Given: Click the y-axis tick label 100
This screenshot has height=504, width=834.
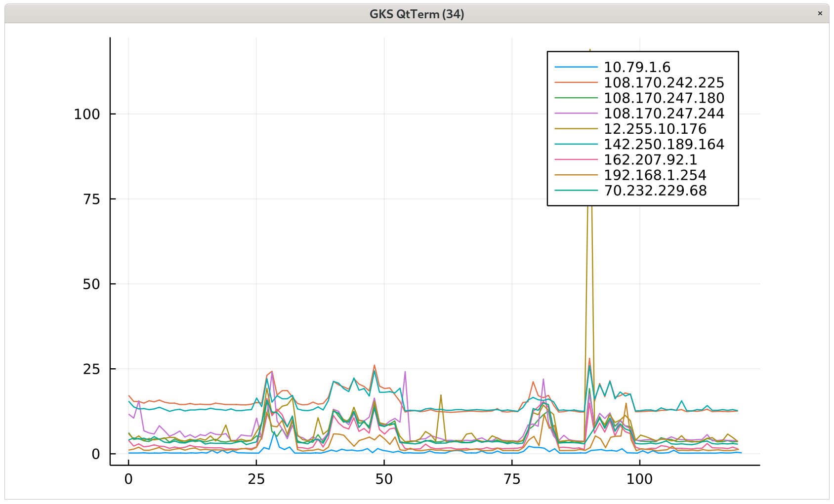Looking at the screenshot, I should (x=87, y=114).
